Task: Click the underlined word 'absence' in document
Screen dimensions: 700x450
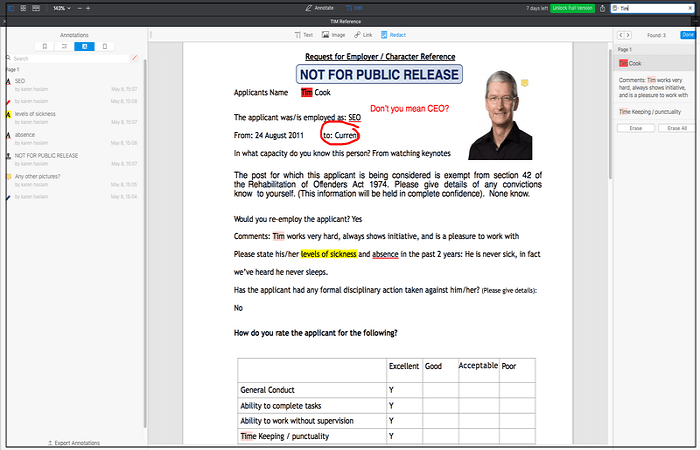Action: tap(385, 254)
